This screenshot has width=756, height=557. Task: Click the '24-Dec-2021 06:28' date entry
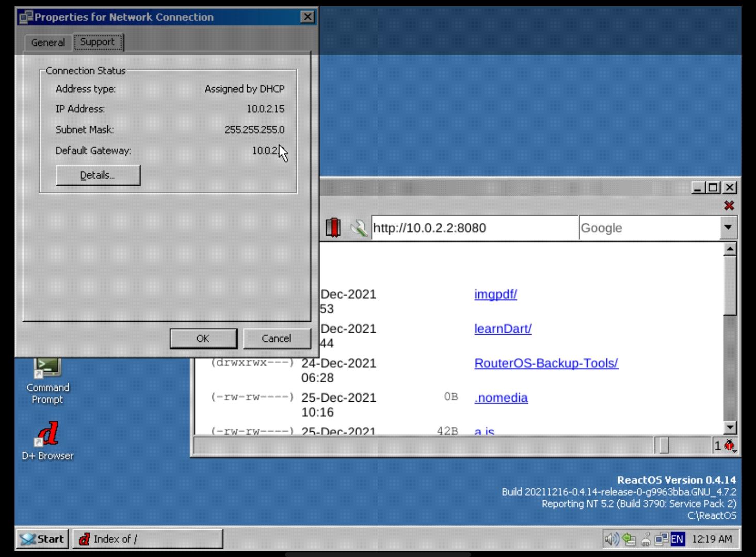pyautogui.click(x=339, y=371)
